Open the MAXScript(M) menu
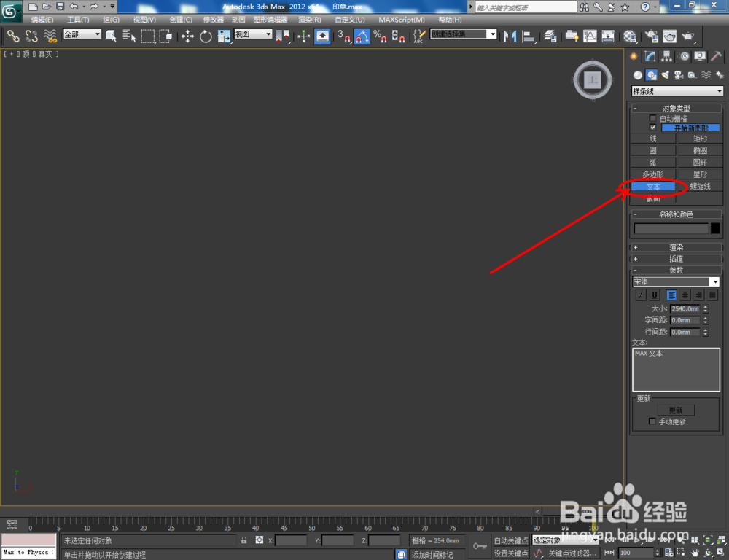 tap(402, 20)
